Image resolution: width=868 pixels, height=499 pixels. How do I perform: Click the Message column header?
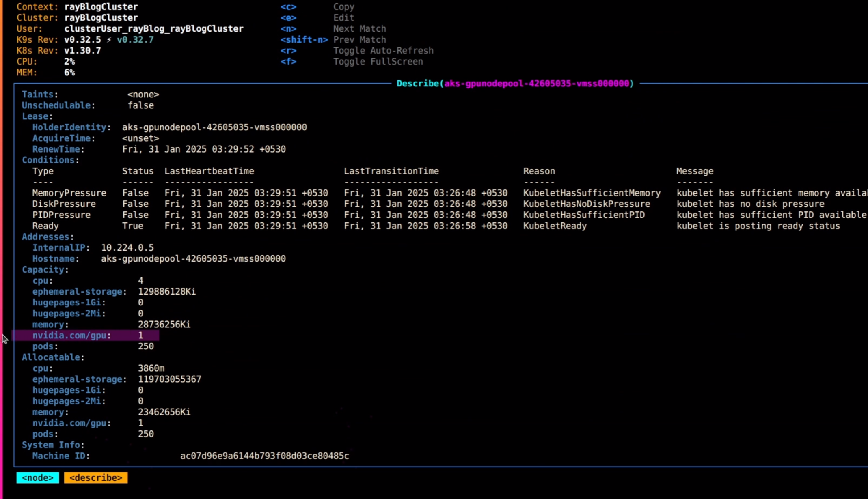pyautogui.click(x=695, y=171)
